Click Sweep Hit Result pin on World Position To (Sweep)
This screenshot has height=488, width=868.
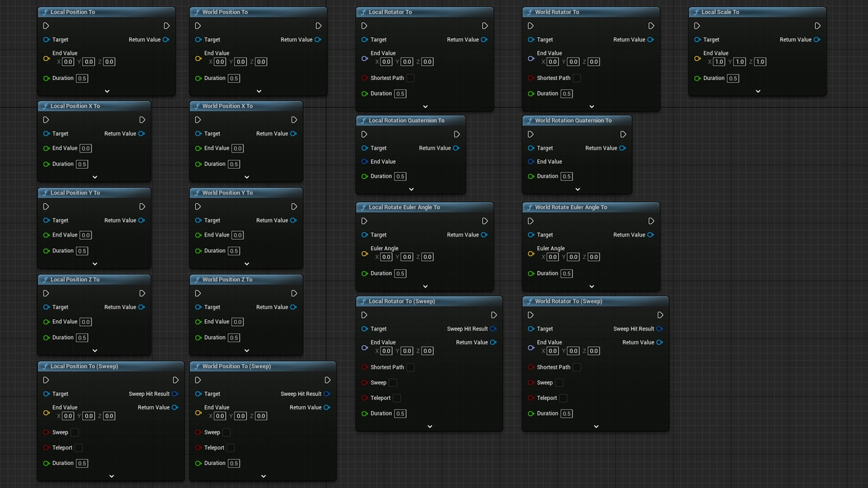click(327, 394)
